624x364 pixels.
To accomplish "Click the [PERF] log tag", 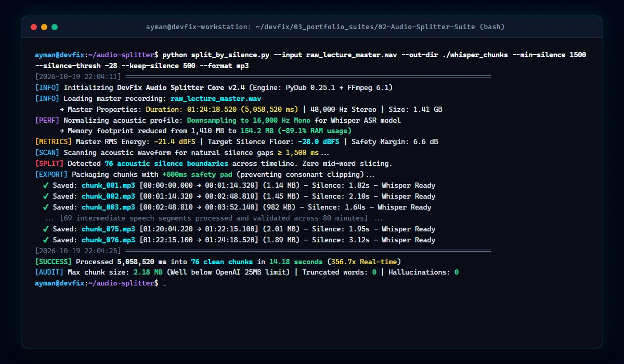I will [47, 120].
